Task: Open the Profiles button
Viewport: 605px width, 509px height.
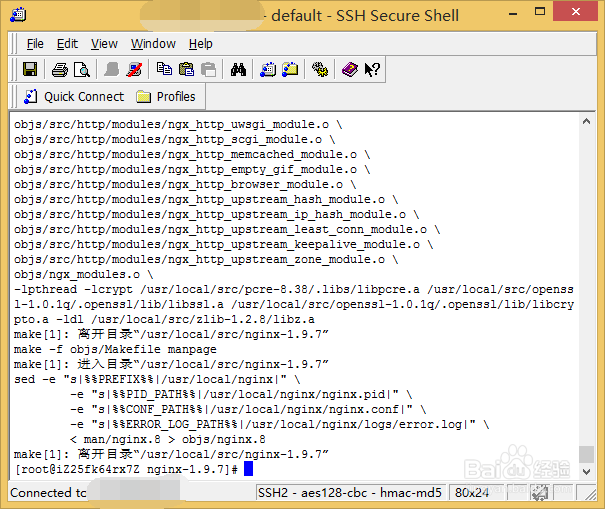Action: coord(166,96)
